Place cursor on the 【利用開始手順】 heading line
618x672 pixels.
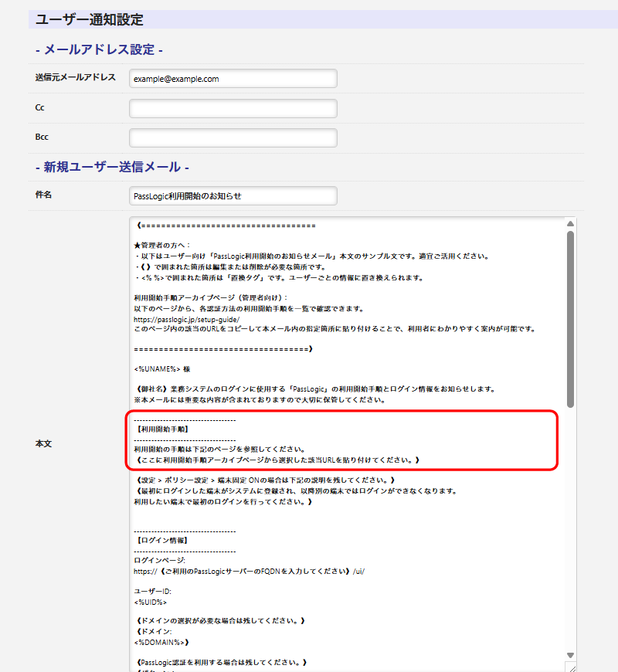click(x=162, y=429)
